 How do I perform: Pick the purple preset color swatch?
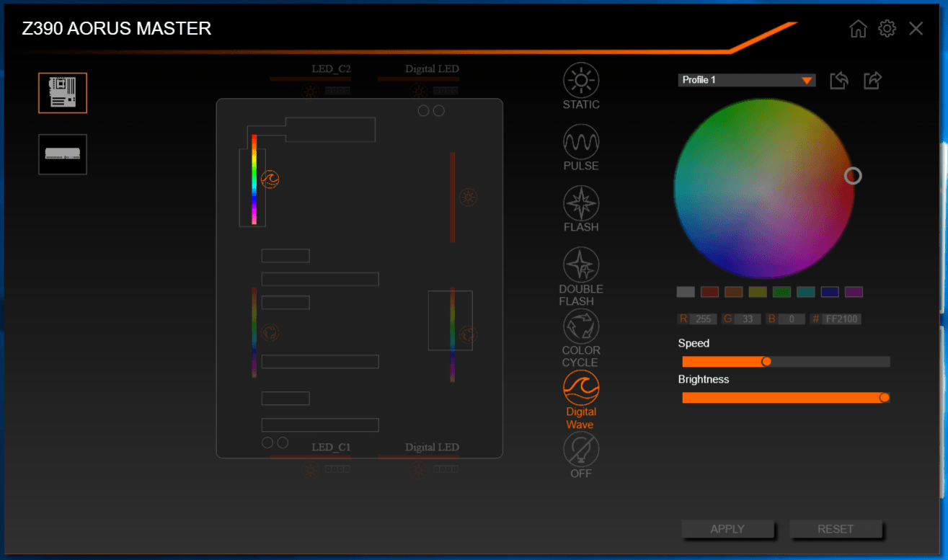[x=854, y=292]
